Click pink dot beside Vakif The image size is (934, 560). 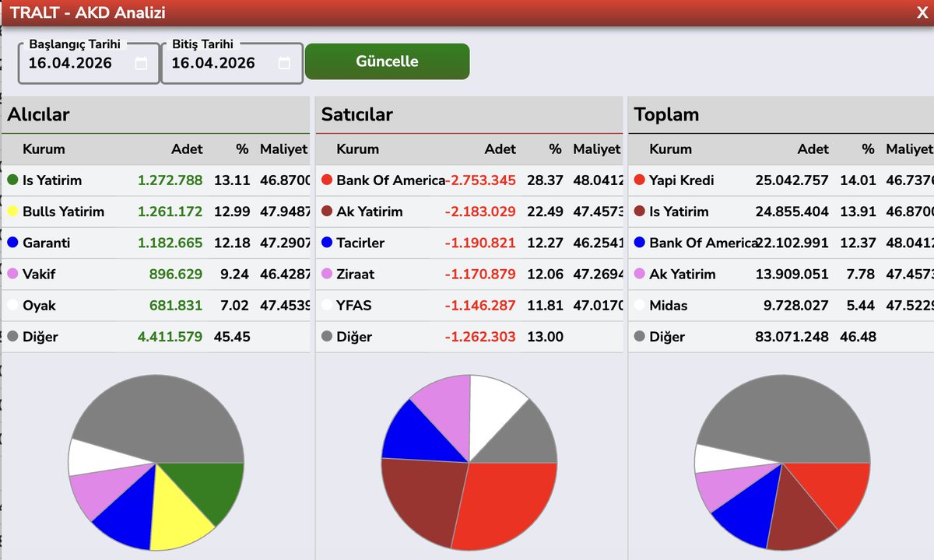pyautogui.click(x=12, y=274)
